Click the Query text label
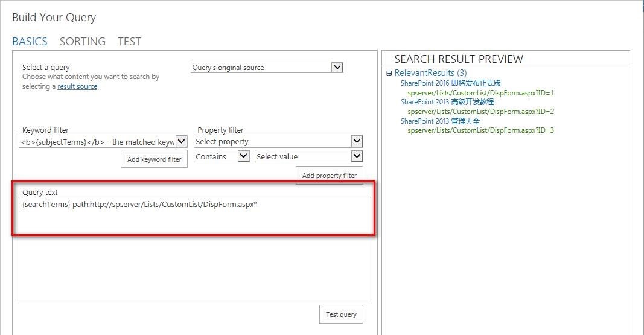This screenshot has width=644, height=335. (40, 192)
